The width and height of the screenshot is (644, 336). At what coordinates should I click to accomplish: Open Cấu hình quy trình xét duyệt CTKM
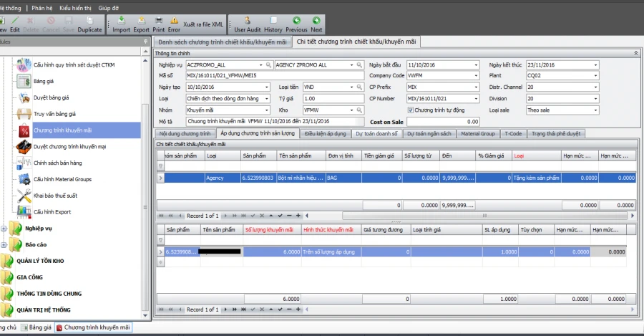(x=74, y=65)
